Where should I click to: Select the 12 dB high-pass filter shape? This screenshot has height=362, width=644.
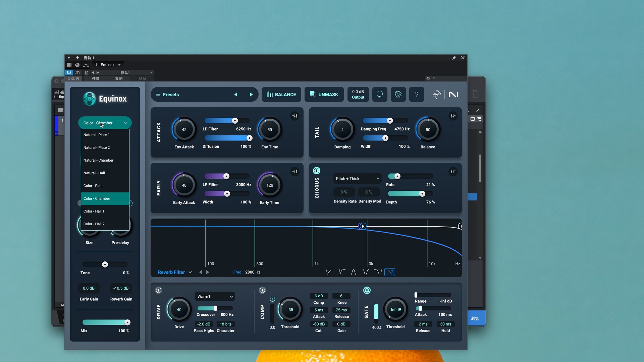click(341, 272)
